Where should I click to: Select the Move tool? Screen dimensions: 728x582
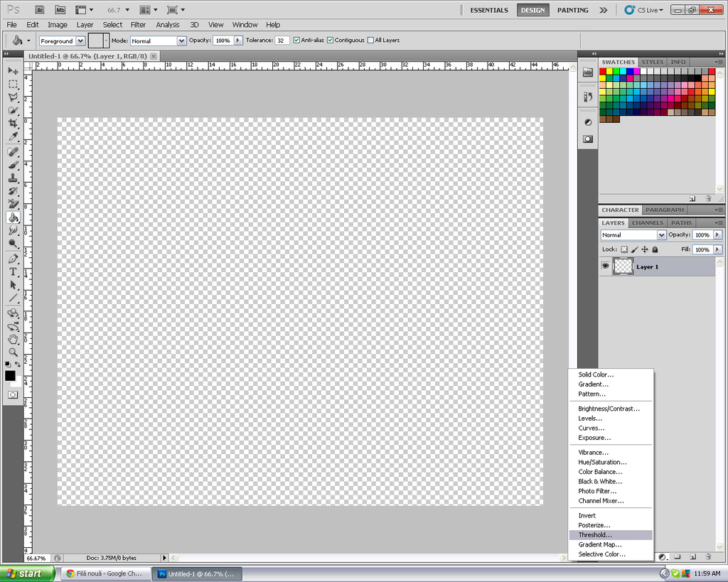pos(13,71)
